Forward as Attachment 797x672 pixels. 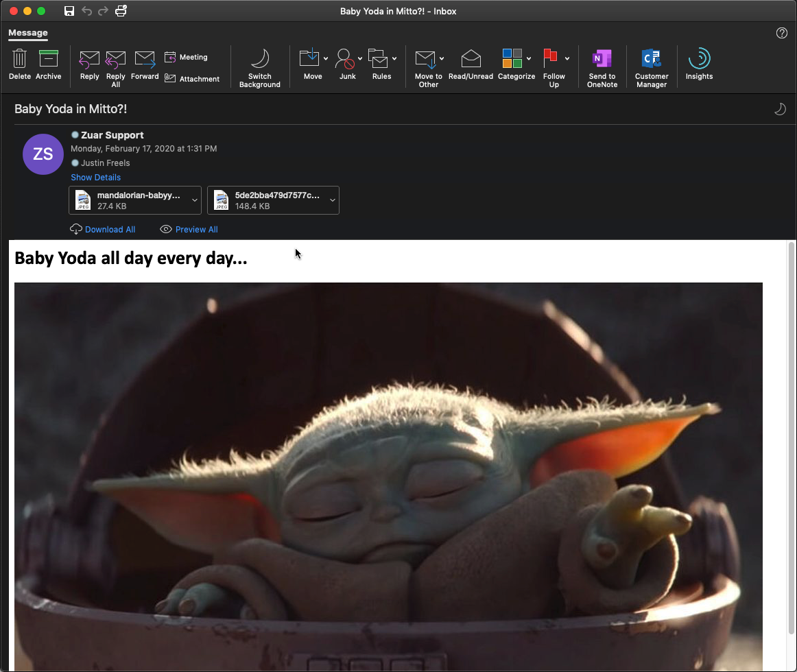point(192,79)
